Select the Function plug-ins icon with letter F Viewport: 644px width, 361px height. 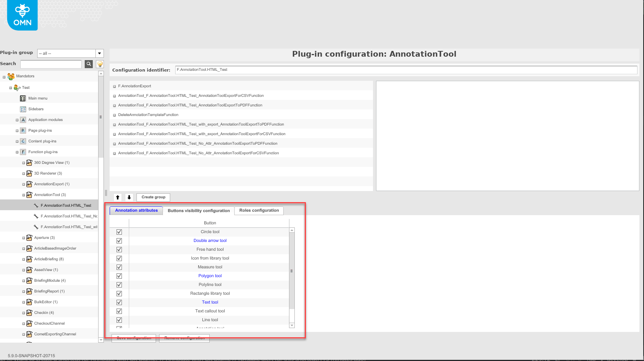click(23, 152)
